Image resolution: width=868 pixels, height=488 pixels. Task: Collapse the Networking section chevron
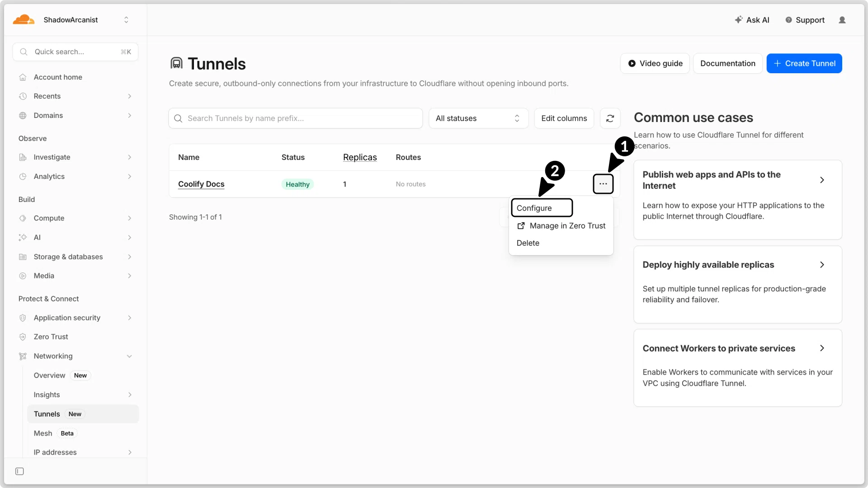pos(130,357)
